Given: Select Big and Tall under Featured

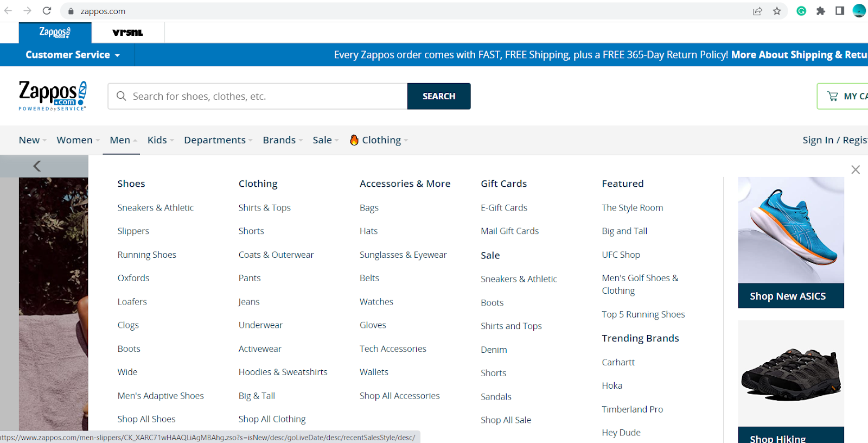Looking at the screenshot, I should (624, 231).
